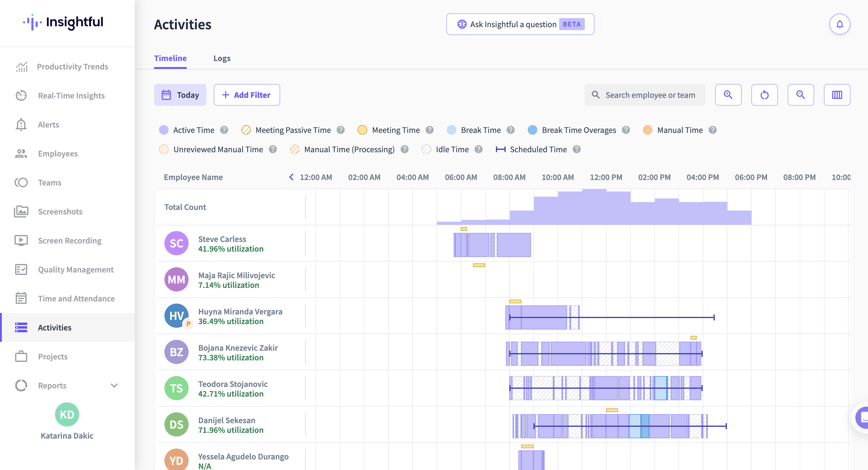Click the Total Count activity histogram
Viewport: 868px width, 470px height.
[594, 207]
